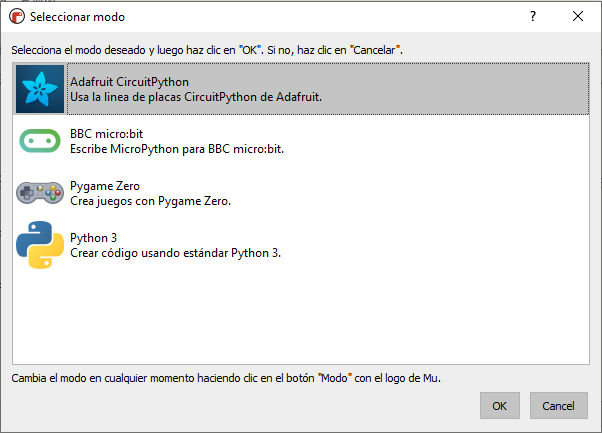Select the Adafruit CircuitPython mode title

(x=129, y=82)
